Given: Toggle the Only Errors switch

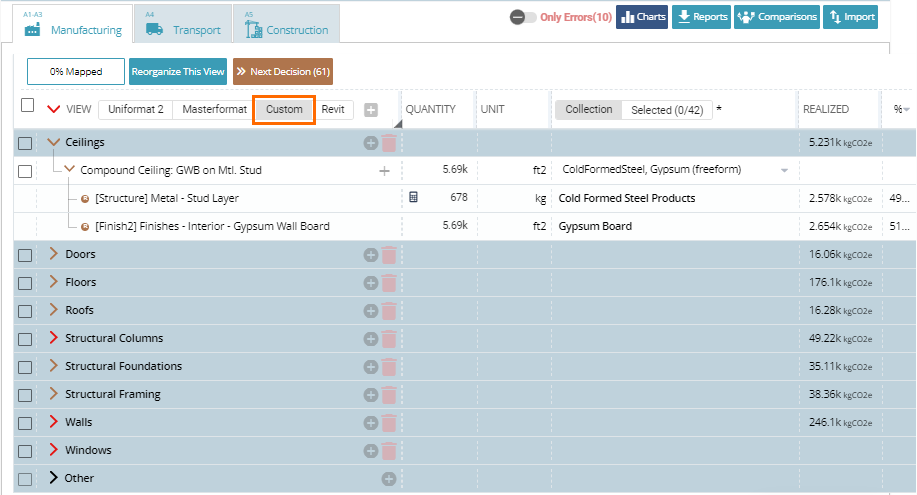Looking at the screenshot, I should click(x=522, y=17).
